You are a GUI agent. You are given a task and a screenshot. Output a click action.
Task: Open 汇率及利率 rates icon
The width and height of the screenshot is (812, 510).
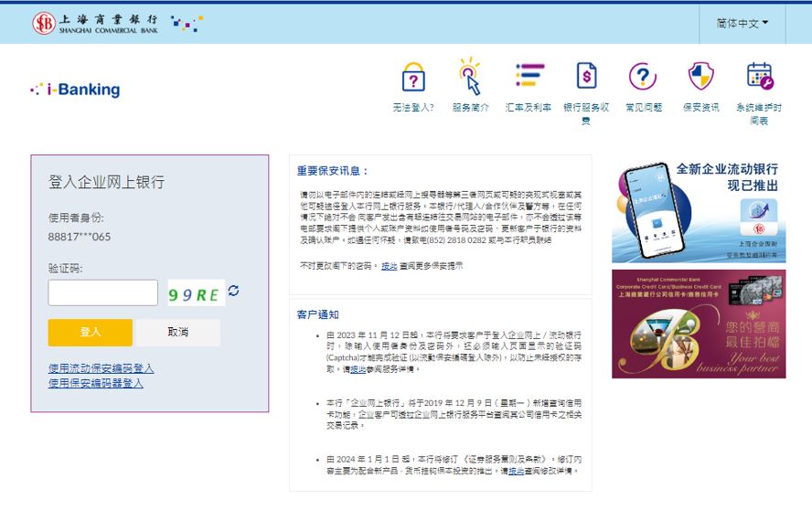click(x=529, y=77)
